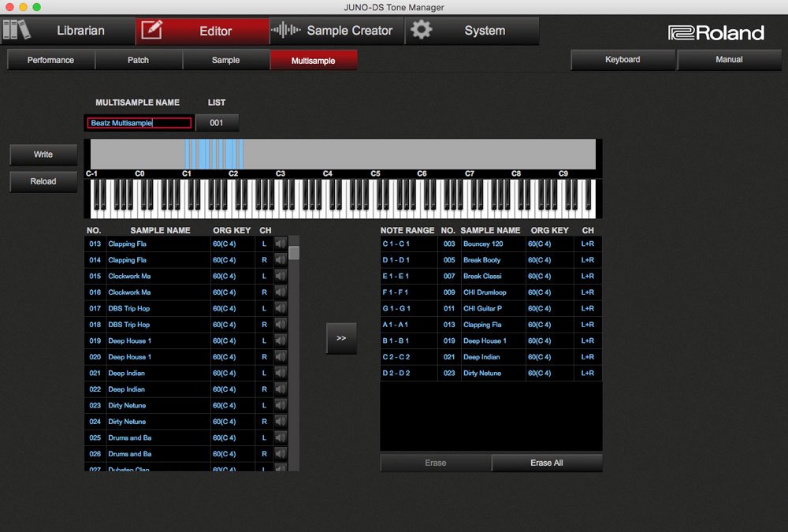The width and height of the screenshot is (788, 532).
Task: Preview sample 022 Deep Indian speaker icon
Action: point(281,389)
